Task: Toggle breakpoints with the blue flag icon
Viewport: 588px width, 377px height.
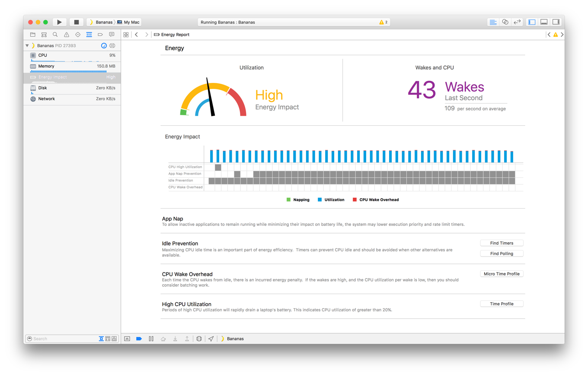Action: pos(139,339)
